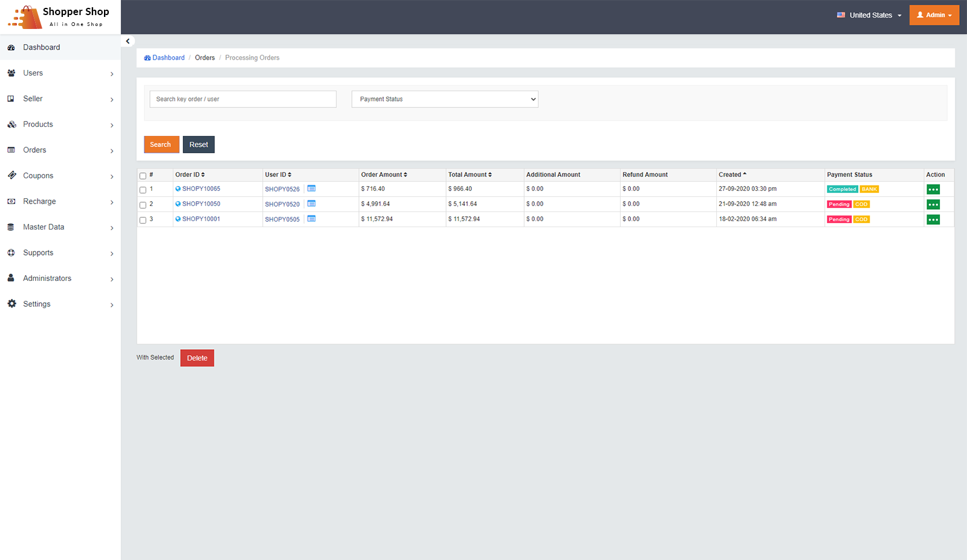Sort by User ID column header
The image size is (967, 560).
[x=278, y=175]
